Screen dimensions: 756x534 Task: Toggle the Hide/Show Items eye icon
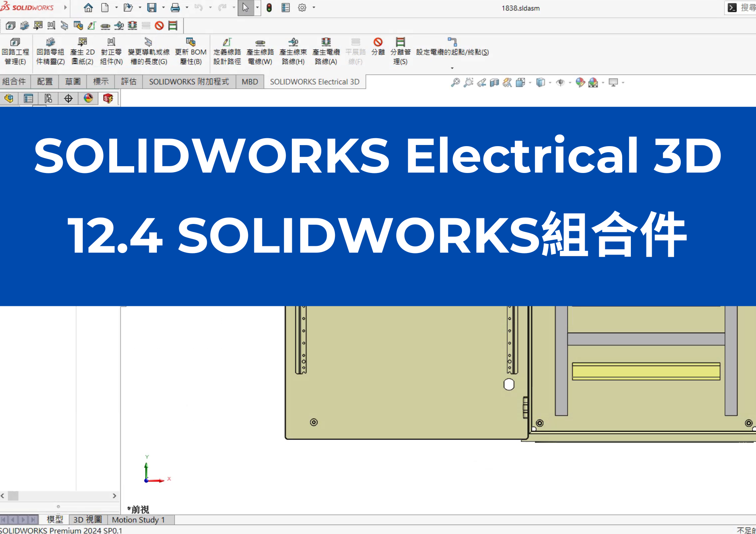pyautogui.click(x=561, y=82)
